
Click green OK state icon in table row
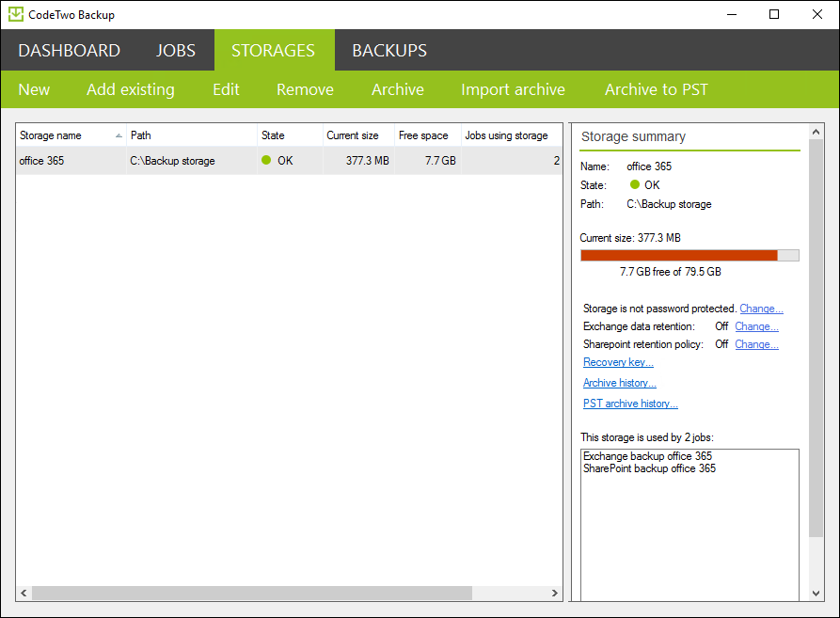[x=266, y=160]
